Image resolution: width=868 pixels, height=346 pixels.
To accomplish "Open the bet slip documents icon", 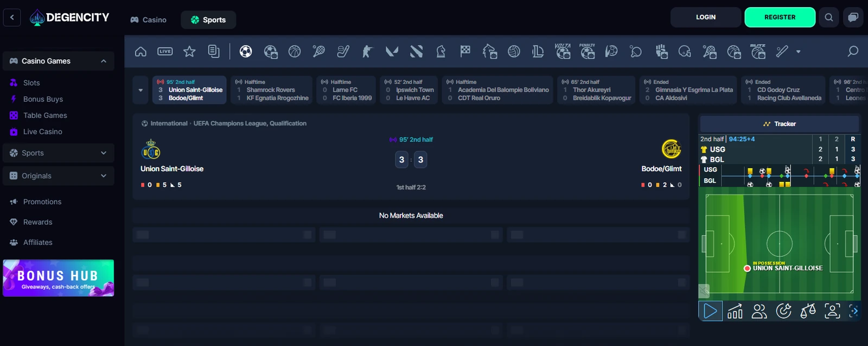I will (x=214, y=52).
